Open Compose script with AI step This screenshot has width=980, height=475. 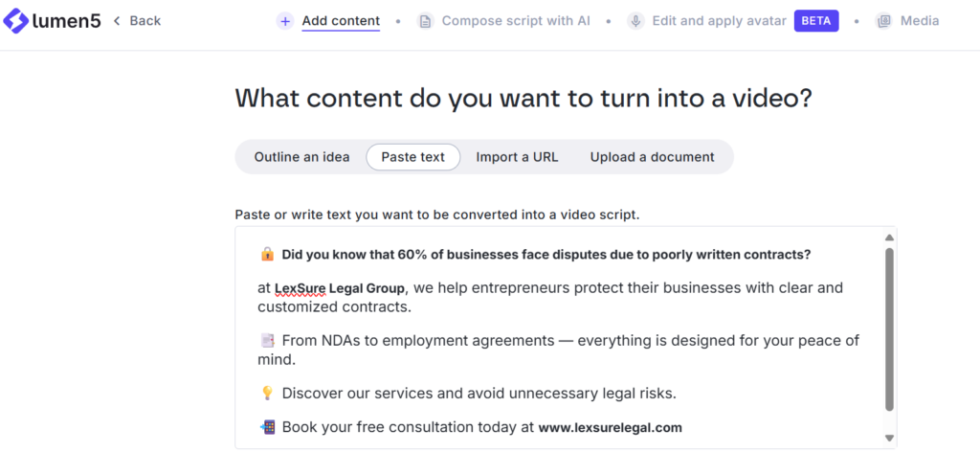(516, 21)
